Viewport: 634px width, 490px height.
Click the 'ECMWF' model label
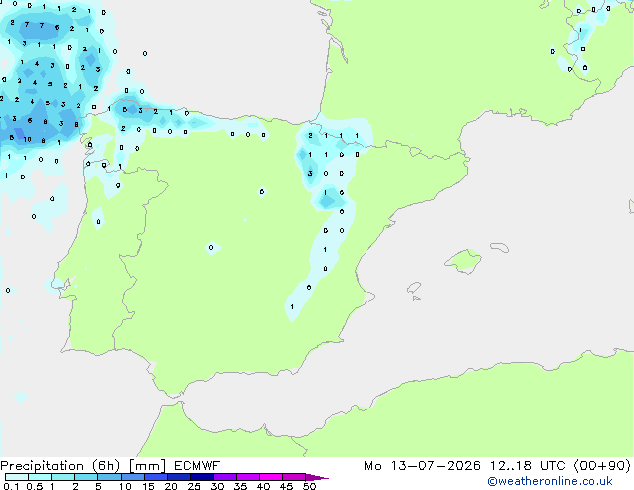point(197,466)
